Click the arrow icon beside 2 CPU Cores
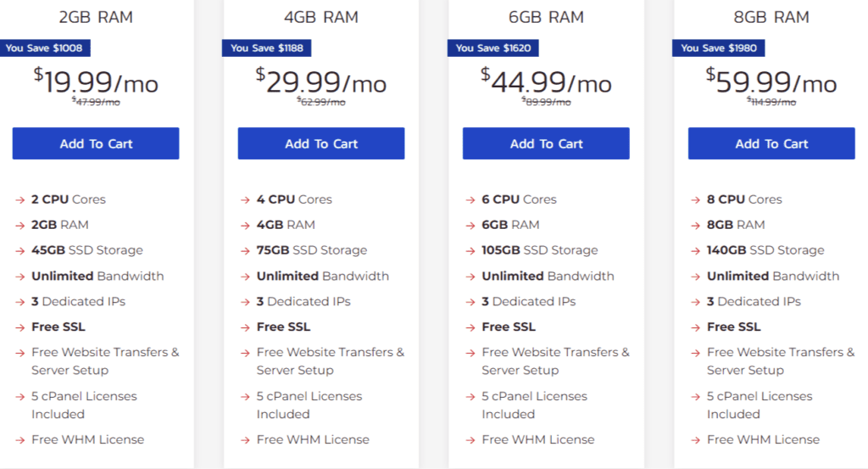The image size is (868, 469). (19, 200)
